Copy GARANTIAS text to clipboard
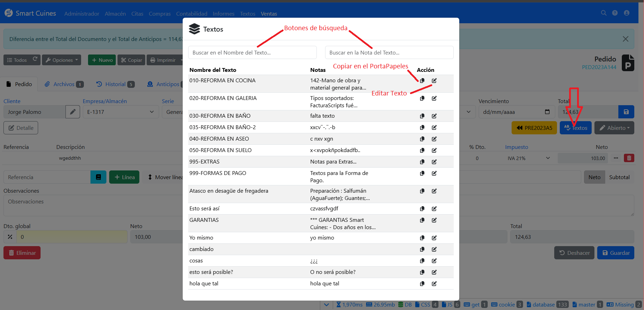This screenshot has height=310, width=644. pyautogui.click(x=422, y=220)
